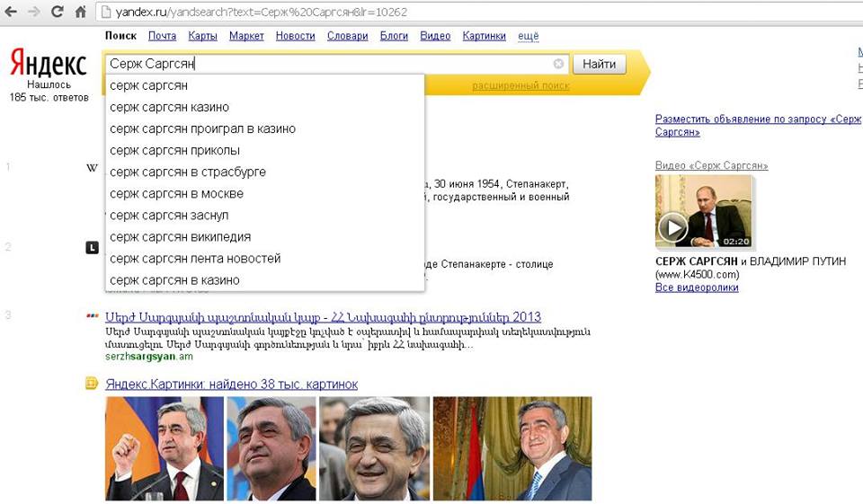Switch to the Карты tab
Image resolution: width=863 pixels, height=504 pixels.
click(x=202, y=36)
